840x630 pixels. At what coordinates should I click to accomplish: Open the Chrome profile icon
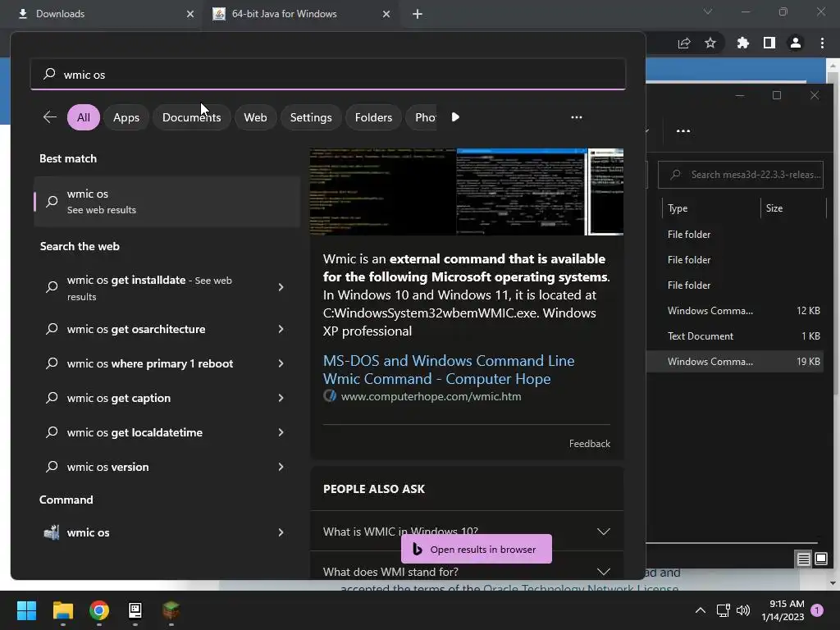coord(796,43)
